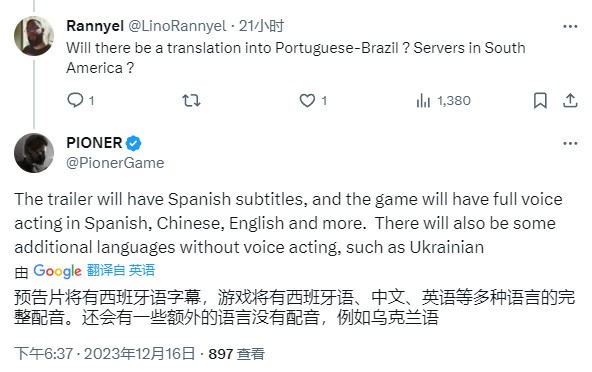Screen dimensions: 592x372
Task: Click the 翻译自 英语 translation link
Action: coord(121,270)
